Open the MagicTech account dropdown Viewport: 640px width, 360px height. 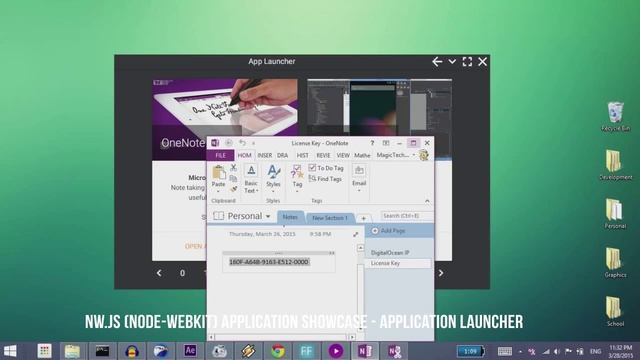[396, 155]
